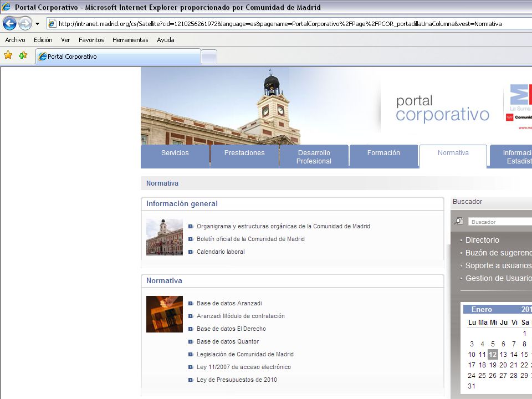Open the Edición menu

click(43, 40)
